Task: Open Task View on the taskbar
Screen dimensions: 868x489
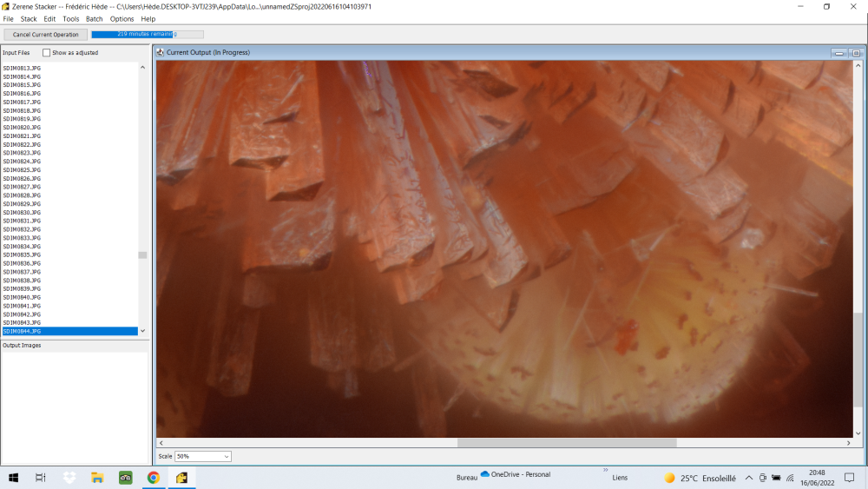Action: click(41, 478)
